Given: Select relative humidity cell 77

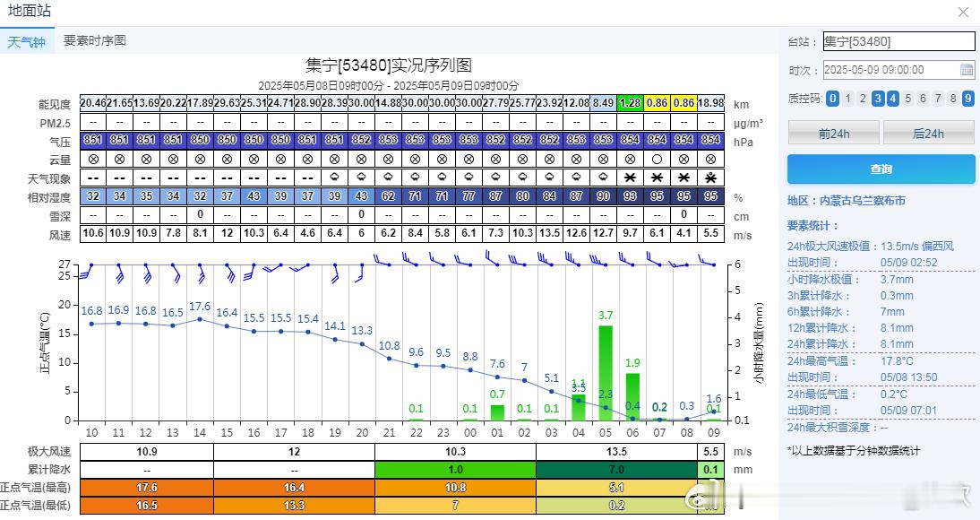Looking at the screenshot, I should click(x=469, y=196).
